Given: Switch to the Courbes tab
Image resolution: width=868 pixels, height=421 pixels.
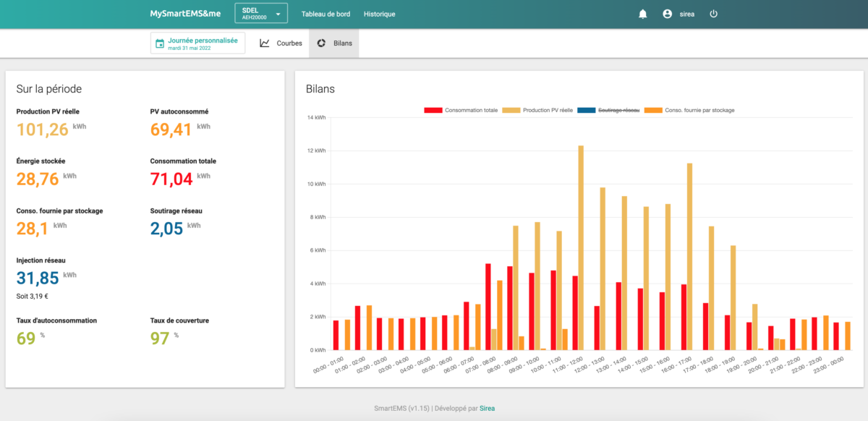Looking at the screenshot, I should click(281, 43).
